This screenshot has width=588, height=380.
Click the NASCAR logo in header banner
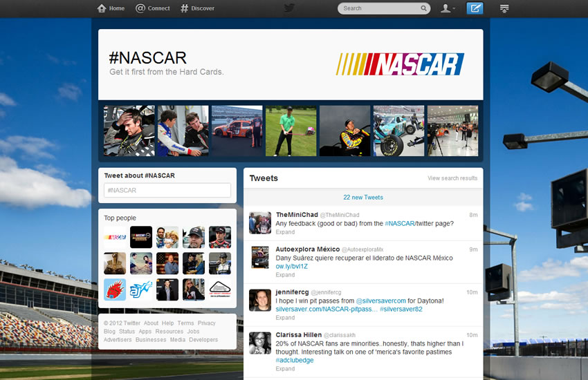[400, 64]
